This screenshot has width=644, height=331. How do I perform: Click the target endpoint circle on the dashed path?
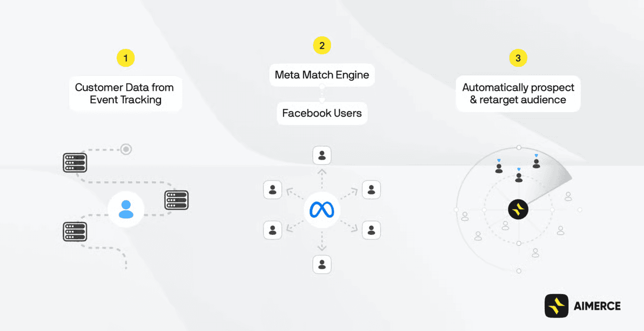coord(126,149)
